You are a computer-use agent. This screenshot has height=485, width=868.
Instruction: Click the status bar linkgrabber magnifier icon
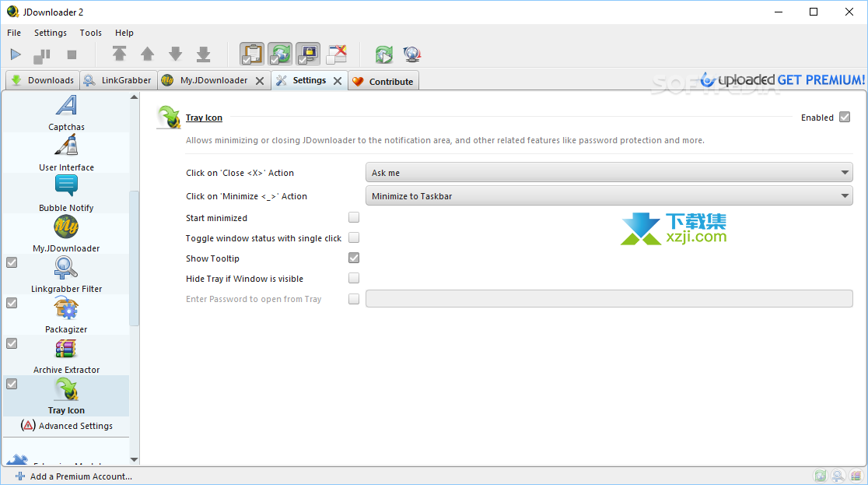[x=838, y=476]
